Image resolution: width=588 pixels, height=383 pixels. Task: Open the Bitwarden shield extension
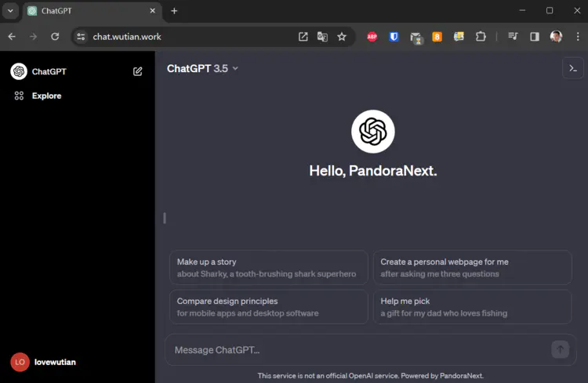click(x=394, y=37)
